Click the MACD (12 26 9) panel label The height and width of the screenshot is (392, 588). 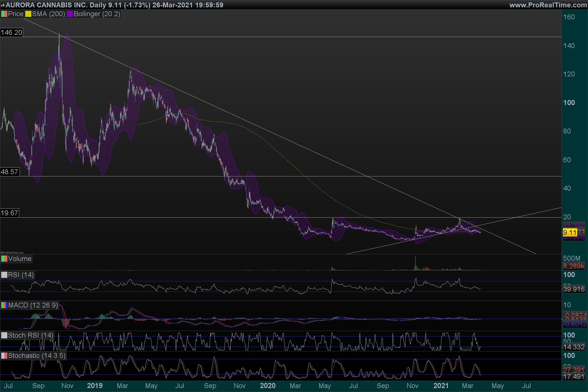[x=33, y=305]
